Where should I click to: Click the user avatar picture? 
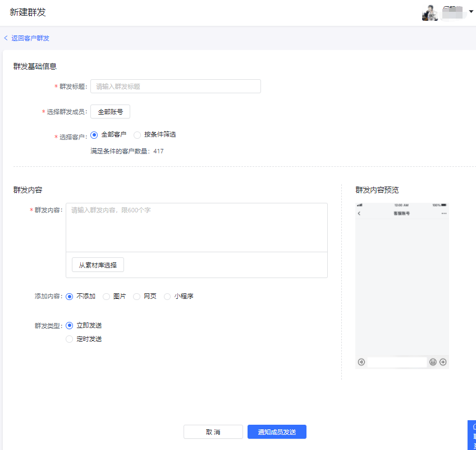(x=429, y=12)
